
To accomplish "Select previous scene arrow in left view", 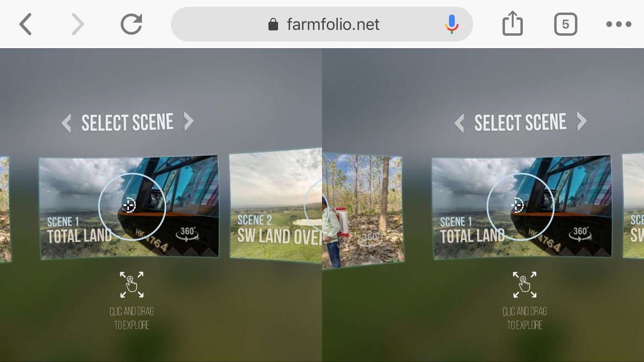I will coord(67,123).
